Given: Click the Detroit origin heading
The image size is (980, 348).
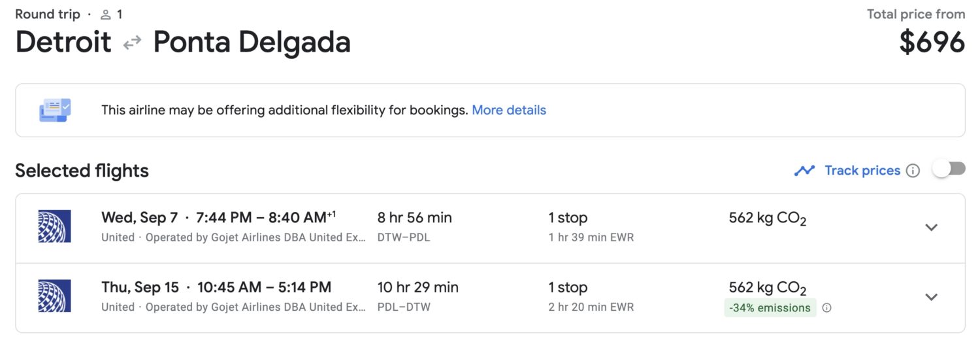Looking at the screenshot, I should coord(63,43).
